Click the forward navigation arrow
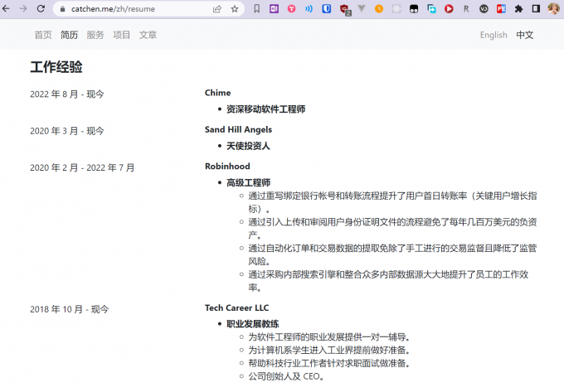 pos(23,8)
